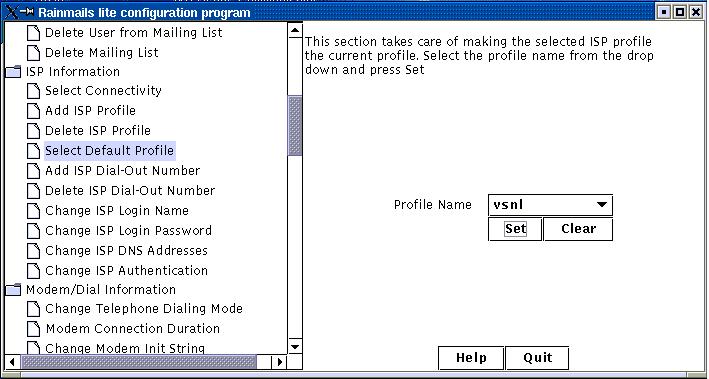
Task: Click the horizontal scrollbar right arrow
Action: coord(279,362)
